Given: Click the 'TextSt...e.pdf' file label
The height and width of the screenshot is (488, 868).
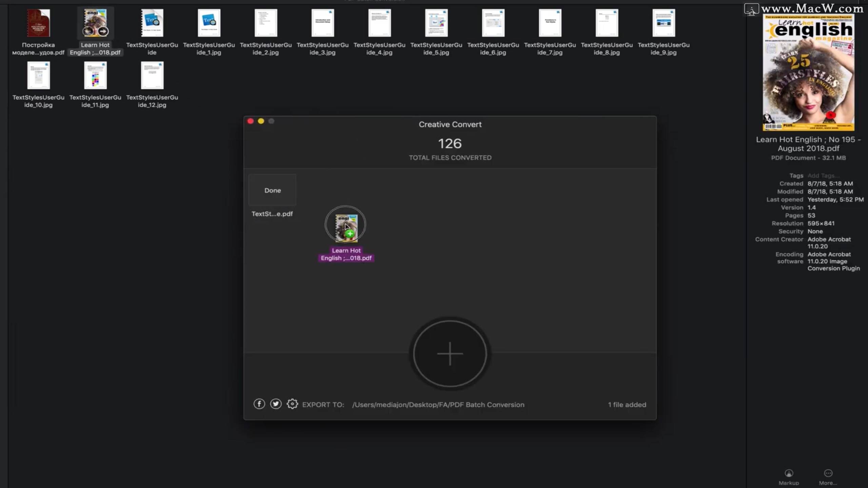Looking at the screenshot, I should pos(272,214).
